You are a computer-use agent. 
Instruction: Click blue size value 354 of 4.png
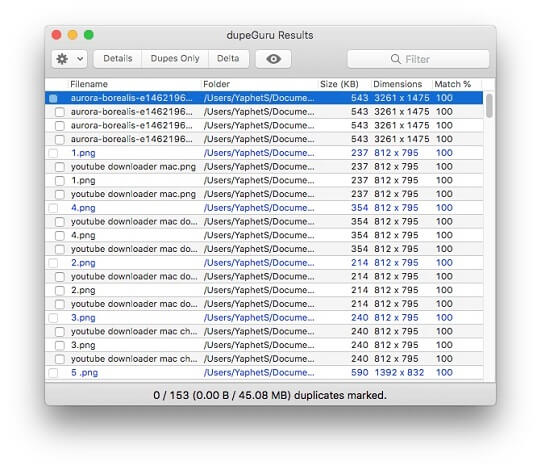360,208
